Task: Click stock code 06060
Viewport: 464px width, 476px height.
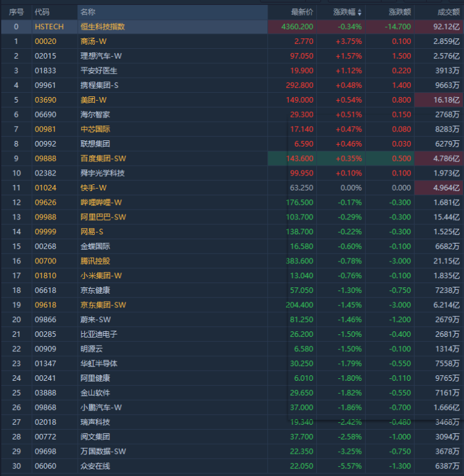Action: tap(46, 466)
